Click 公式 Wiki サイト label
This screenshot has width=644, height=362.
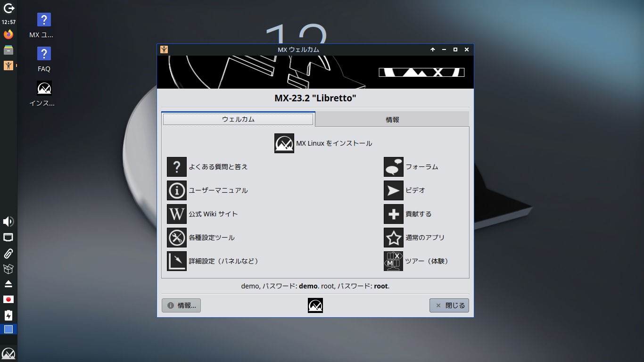[x=213, y=214]
